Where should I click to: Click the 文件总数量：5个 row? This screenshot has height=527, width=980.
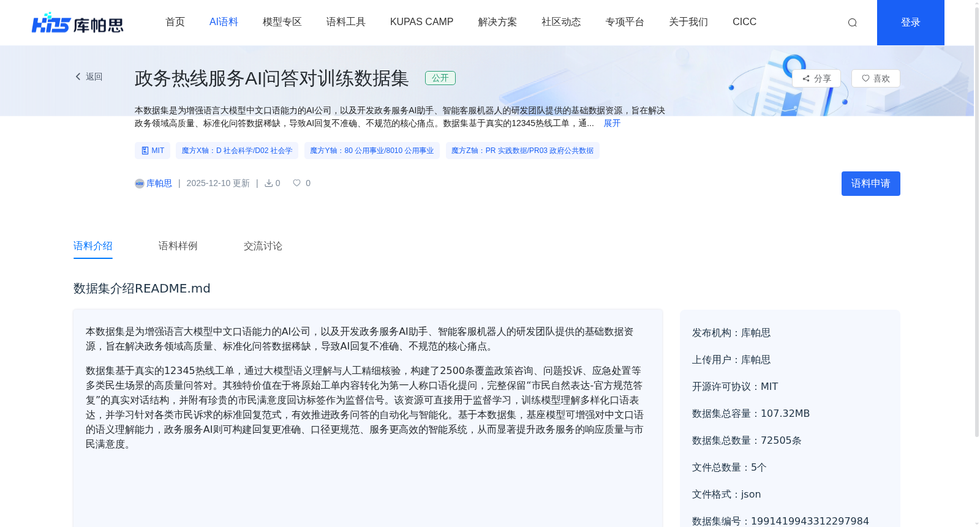point(729,468)
